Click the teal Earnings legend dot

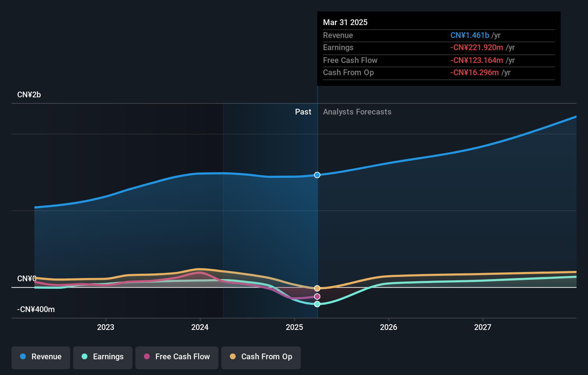85,356
